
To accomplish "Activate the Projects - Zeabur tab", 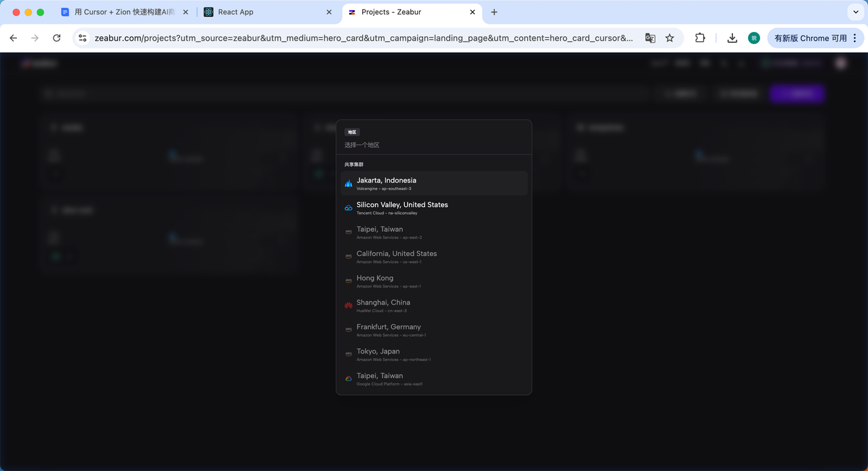I will click(x=410, y=12).
